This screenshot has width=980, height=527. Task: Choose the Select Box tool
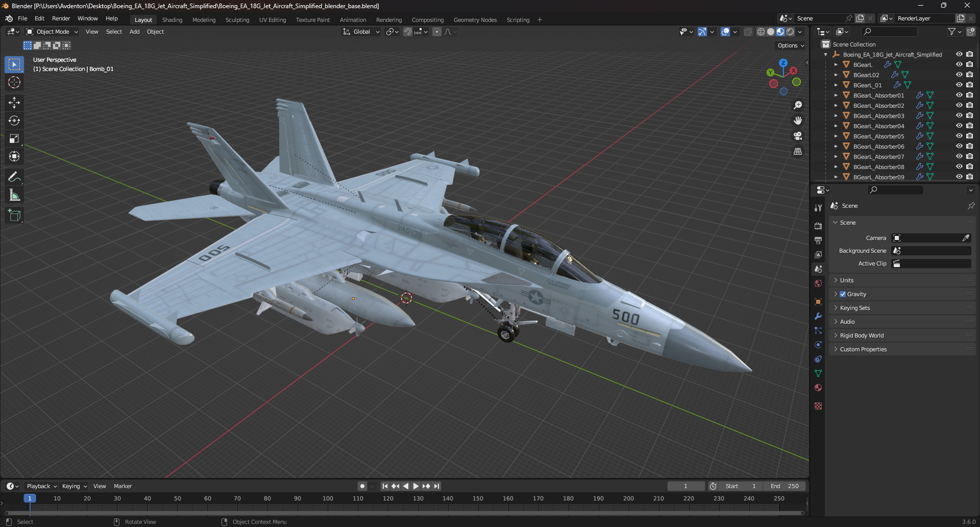coord(14,64)
